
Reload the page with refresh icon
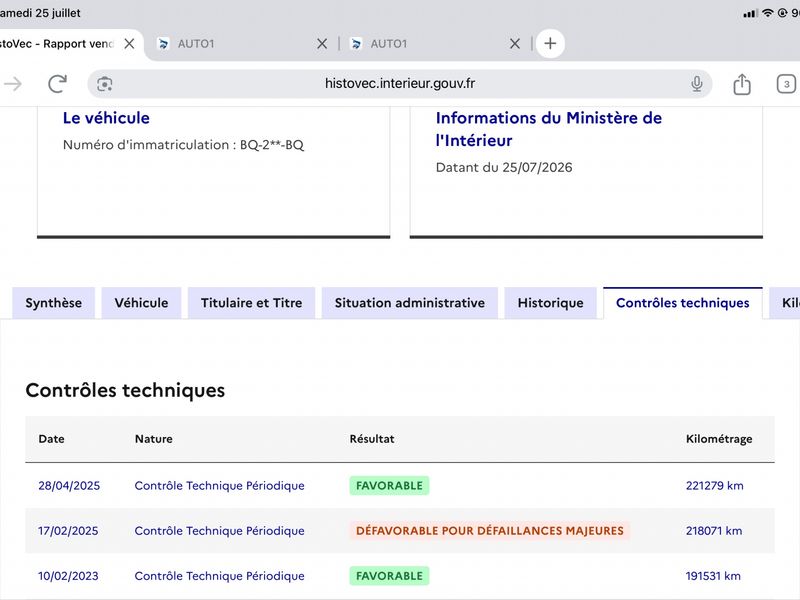tap(57, 84)
